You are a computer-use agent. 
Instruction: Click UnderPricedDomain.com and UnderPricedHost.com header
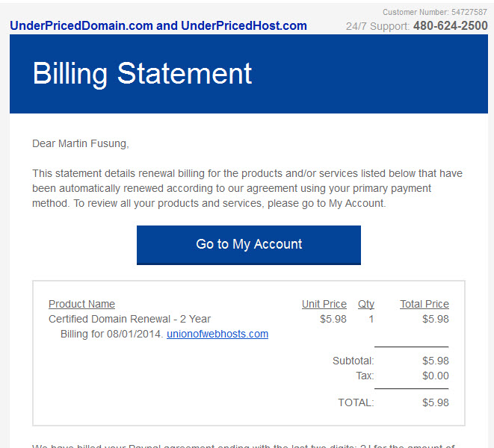coord(158,26)
